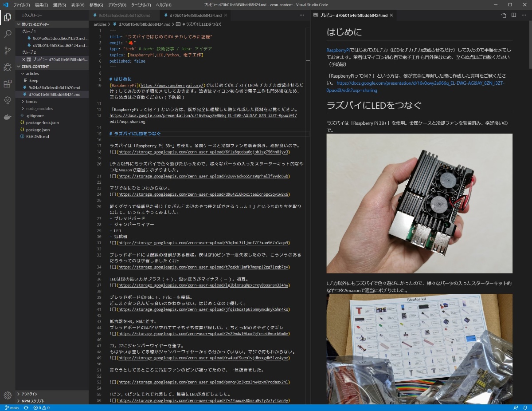The image size is (532, 411).
Task: Click the main branch indicator in status bar
Action: pos(11,407)
